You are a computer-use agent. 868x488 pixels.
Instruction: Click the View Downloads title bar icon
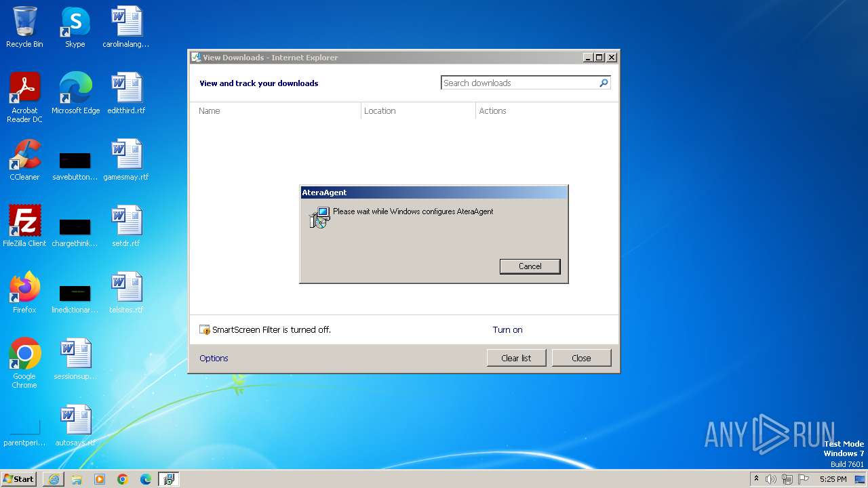tap(196, 58)
